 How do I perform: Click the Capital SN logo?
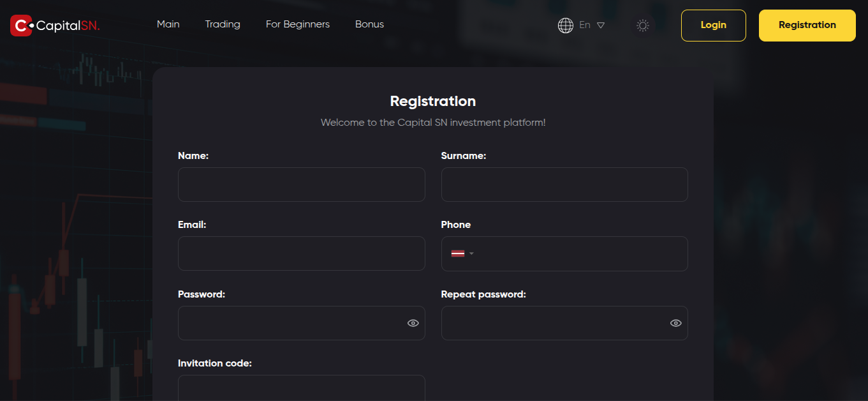tap(55, 26)
